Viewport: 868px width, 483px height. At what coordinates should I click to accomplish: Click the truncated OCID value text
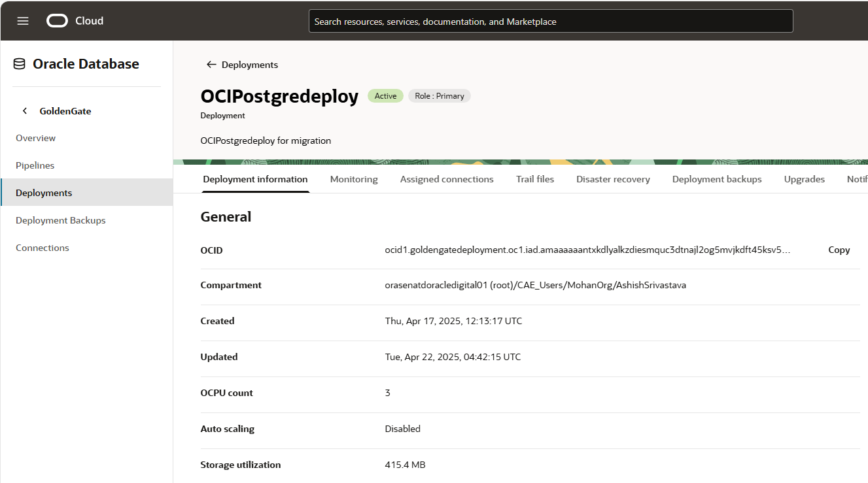pos(587,250)
